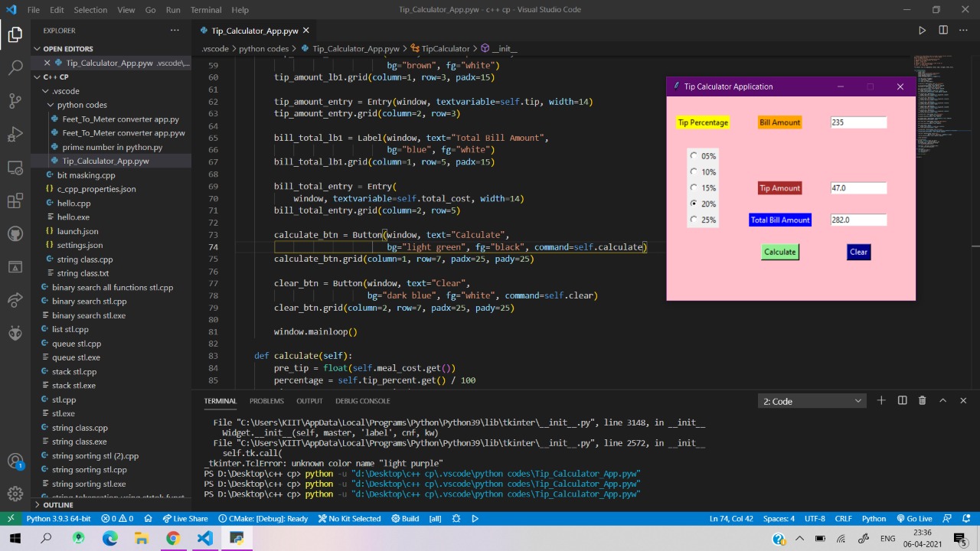Open the Extensions view icon

15,201
